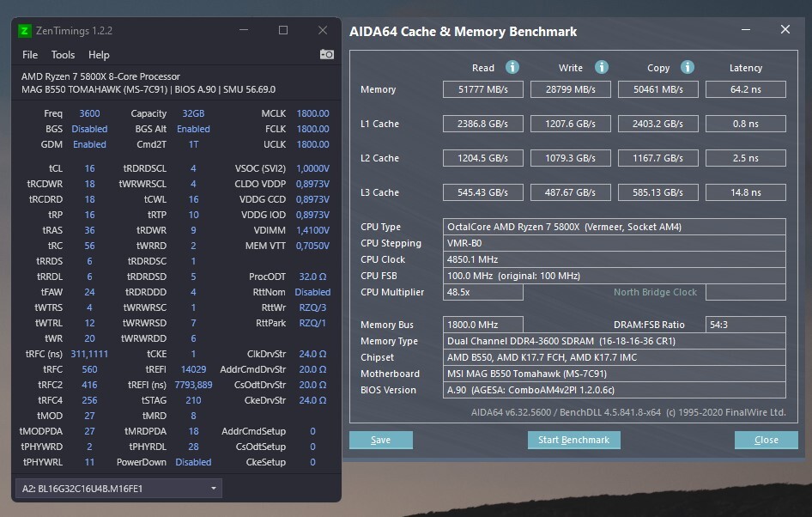Click the Memory Latency 64.2 ns field
The image size is (812, 517).
[x=745, y=89]
